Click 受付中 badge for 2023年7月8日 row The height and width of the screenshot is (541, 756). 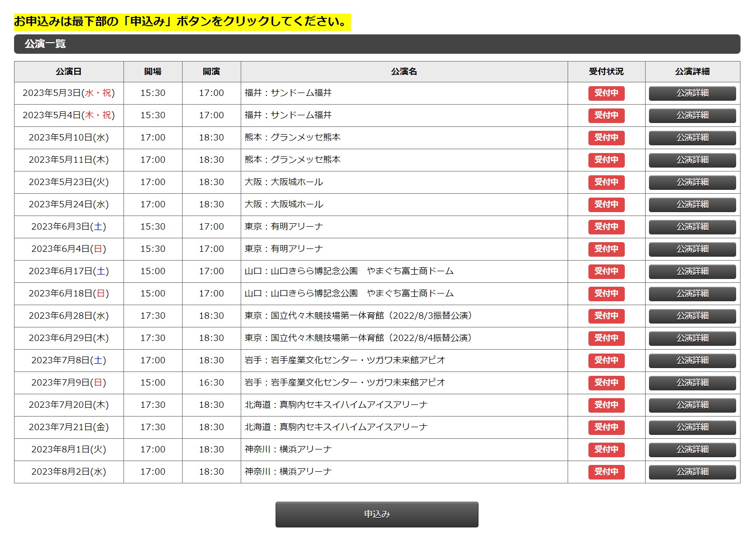pos(606,360)
